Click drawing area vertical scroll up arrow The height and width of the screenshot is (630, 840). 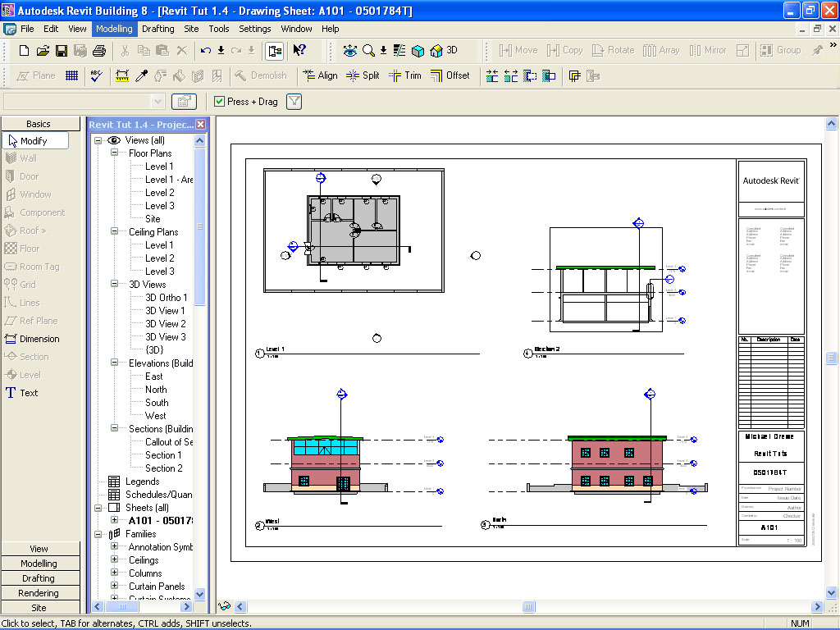pyautogui.click(x=831, y=124)
